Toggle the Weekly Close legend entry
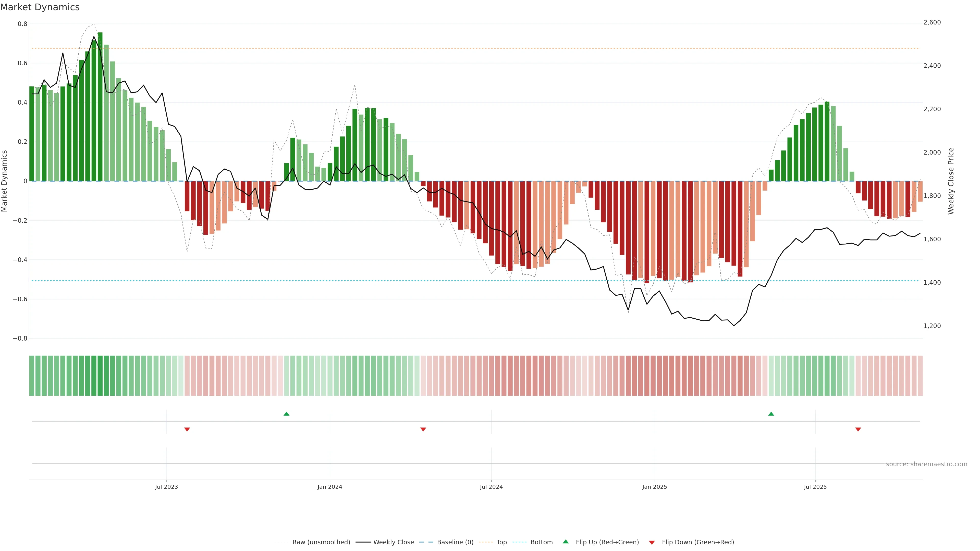The height and width of the screenshot is (551, 980). click(x=393, y=542)
